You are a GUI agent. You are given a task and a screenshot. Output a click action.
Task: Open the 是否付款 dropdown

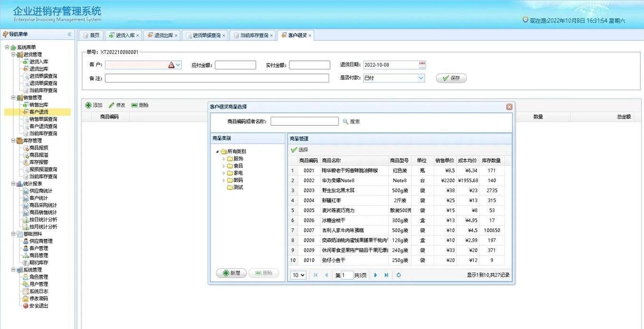[421, 78]
